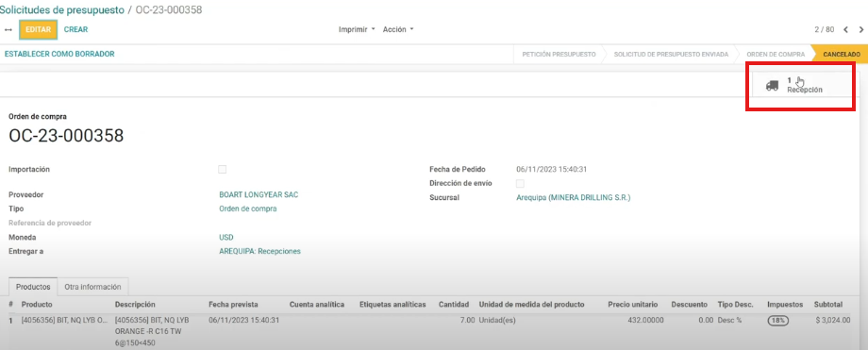This screenshot has width=868, height=350.
Task: Switch to the Otra información tab
Action: (x=92, y=287)
